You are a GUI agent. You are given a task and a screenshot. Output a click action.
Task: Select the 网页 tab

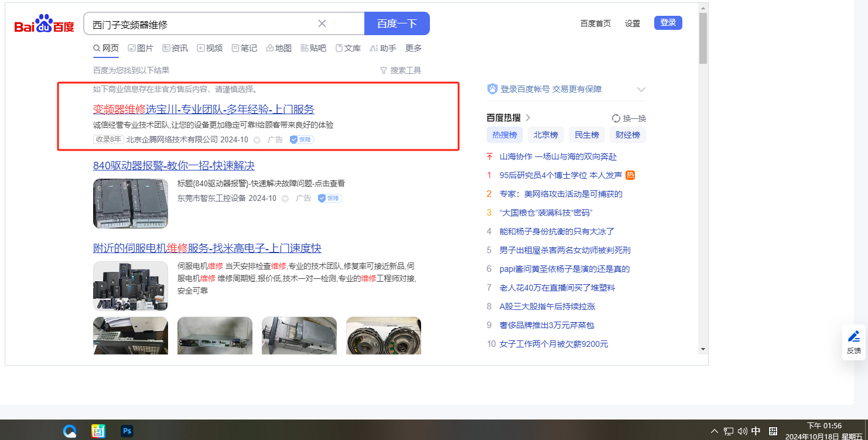pos(106,48)
